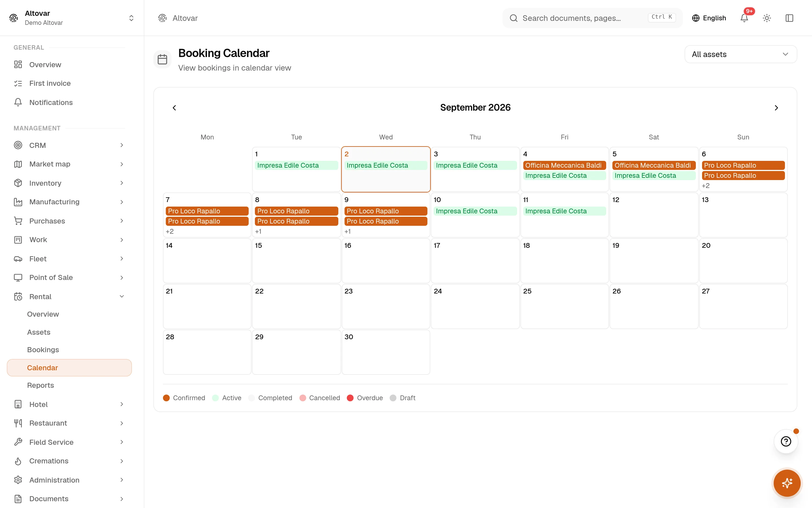Open Rental Overview submenu item
This screenshot has width=812, height=508.
[x=69, y=314]
